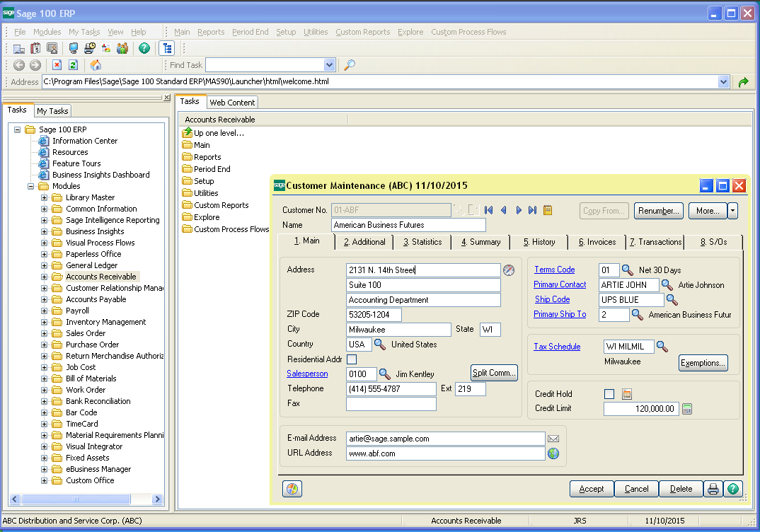
Task: Click the company building toolbar icon
Action: (19, 48)
